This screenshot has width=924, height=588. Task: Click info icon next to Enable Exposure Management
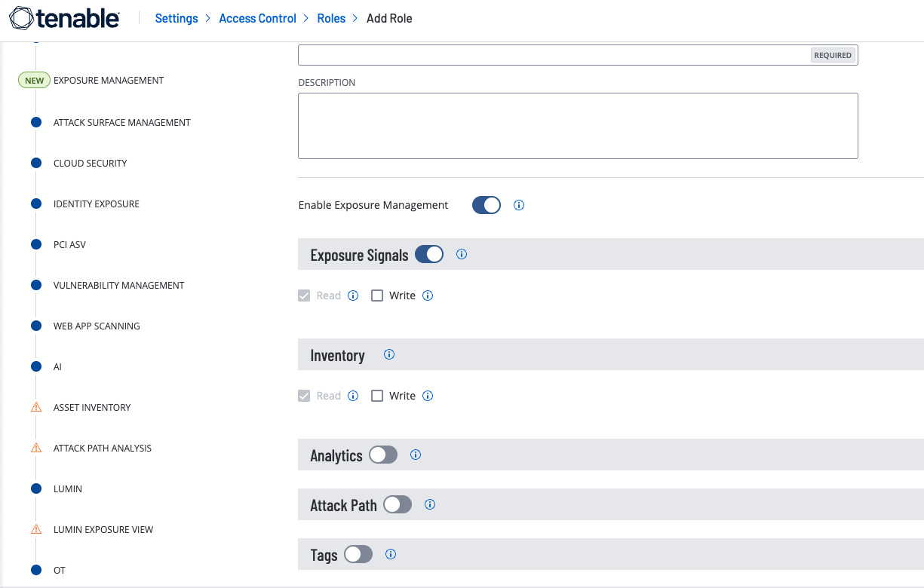click(x=519, y=205)
